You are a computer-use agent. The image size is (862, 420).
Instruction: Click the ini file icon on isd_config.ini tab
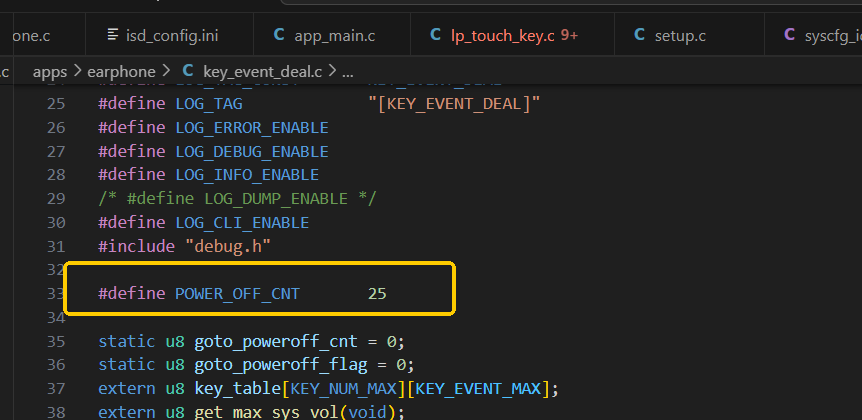click(x=113, y=35)
